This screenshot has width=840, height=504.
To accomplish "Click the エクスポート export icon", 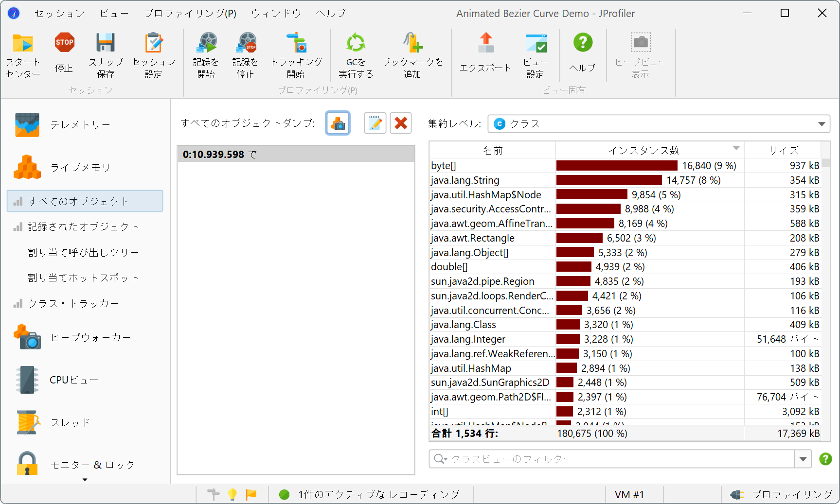I will [x=485, y=52].
